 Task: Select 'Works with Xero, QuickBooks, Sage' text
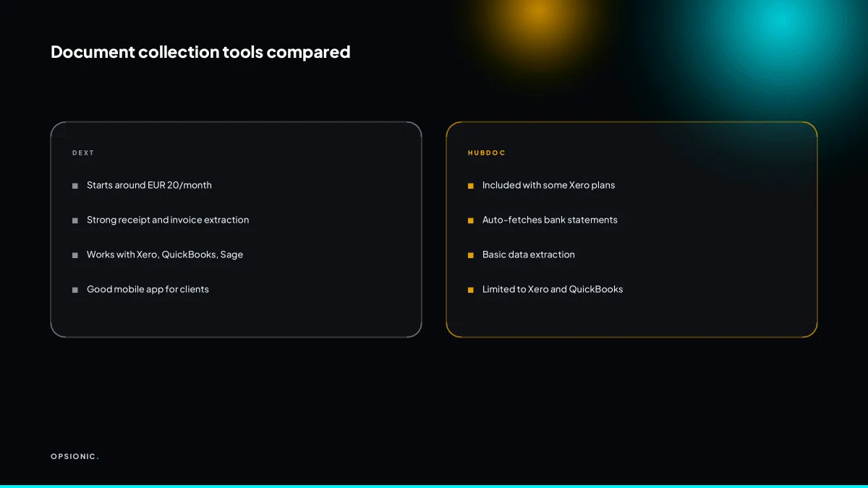[165, 254]
